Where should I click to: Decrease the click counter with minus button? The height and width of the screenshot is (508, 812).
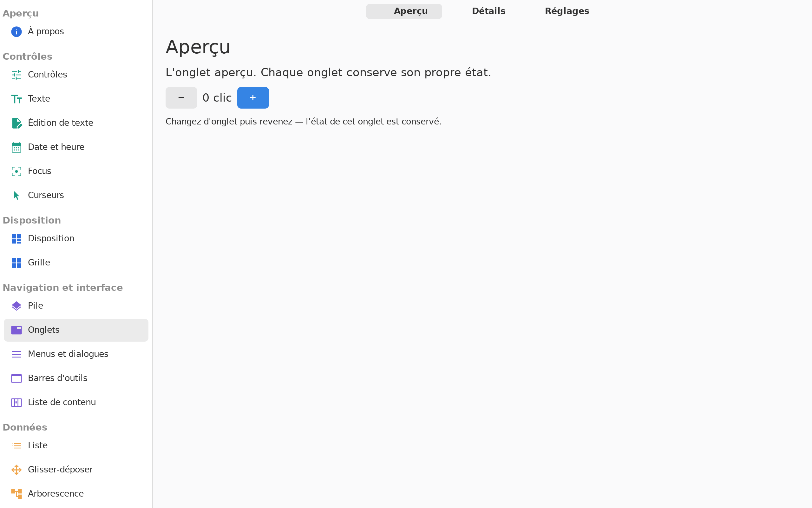click(x=181, y=98)
